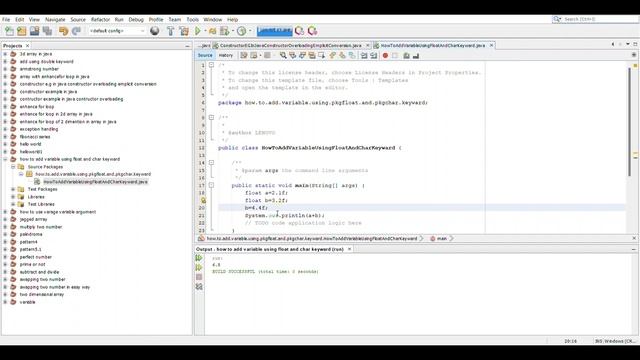This screenshot has height=360, width=640.
Task: Open the Tools menu
Action: pos(193,19)
